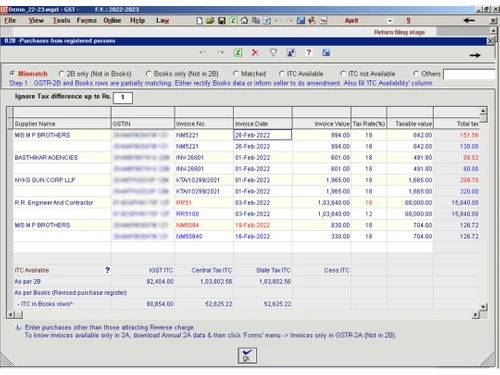Click the blue window icon in main toolbar
The image size is (500, 375).
tap(301, 21)
